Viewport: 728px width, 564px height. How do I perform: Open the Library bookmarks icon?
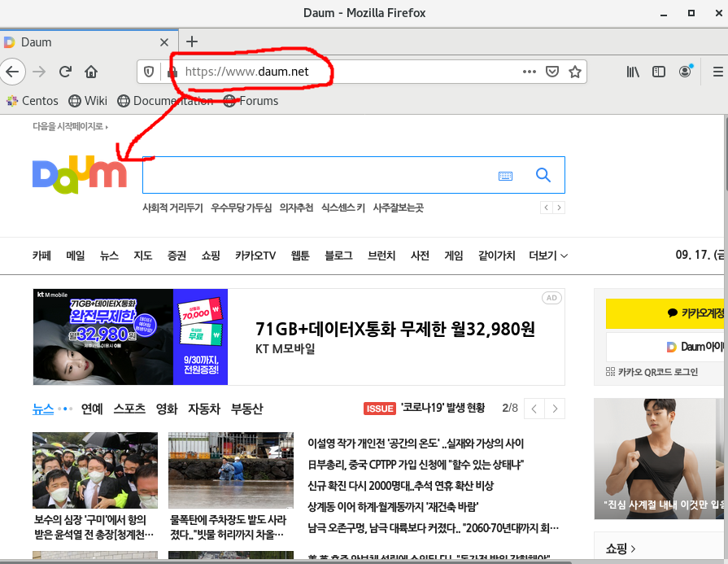click(x=633, y=72)
